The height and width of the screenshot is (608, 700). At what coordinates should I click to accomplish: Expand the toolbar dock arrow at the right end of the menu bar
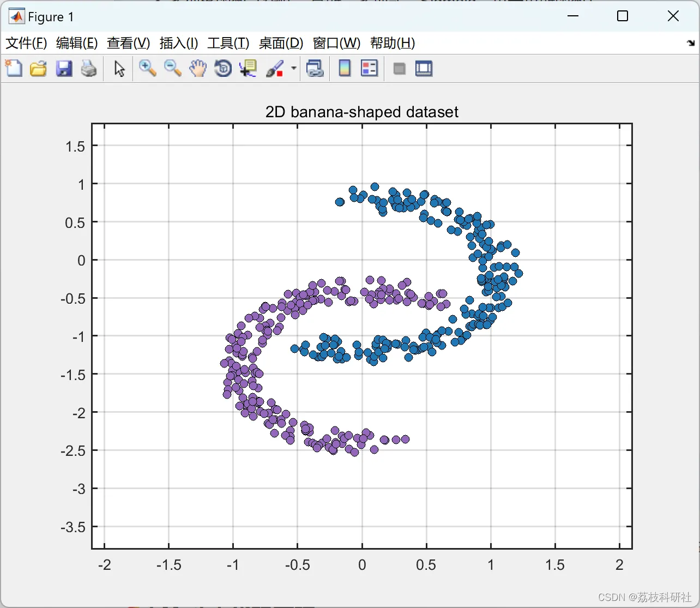[691, 43]
